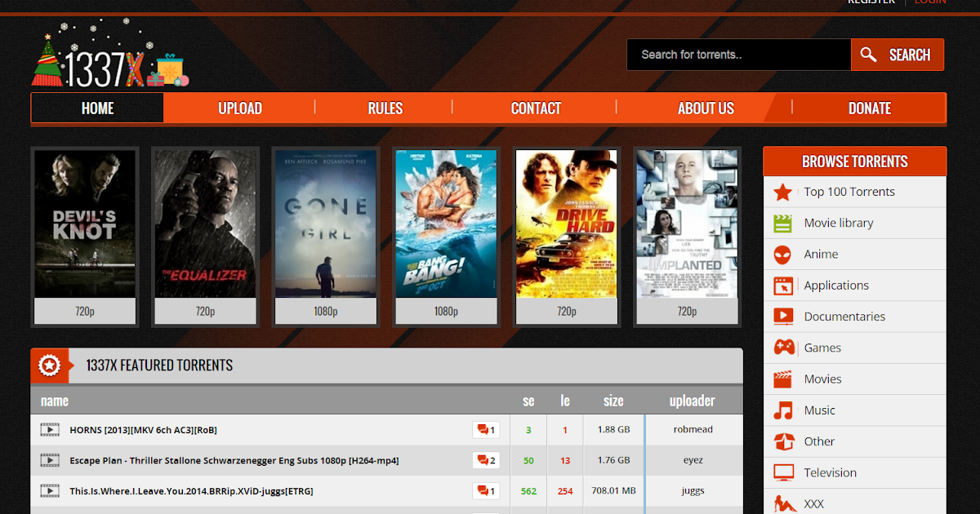Click the 'size' column header
980x514 pixels.
point(613,401)
